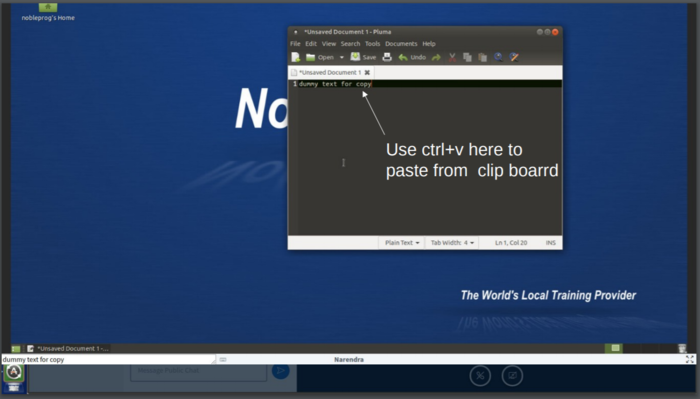Open the Tools menu
700x399 pixels.
click(x=372, y=44)
